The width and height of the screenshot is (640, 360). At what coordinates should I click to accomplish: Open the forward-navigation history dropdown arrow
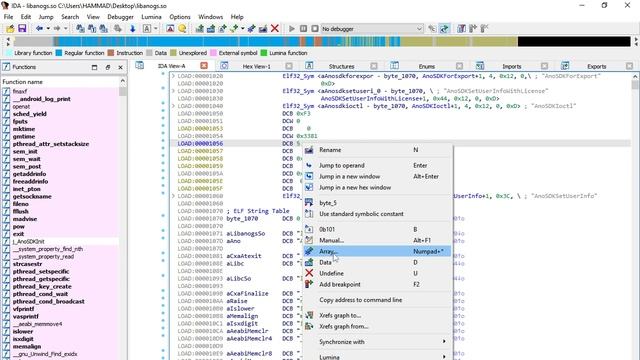click(65, 29)
